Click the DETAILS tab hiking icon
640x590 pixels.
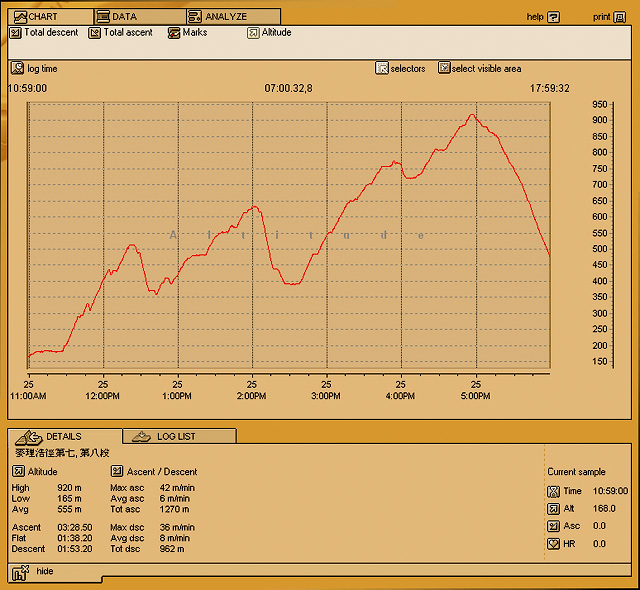coord(29,437)
